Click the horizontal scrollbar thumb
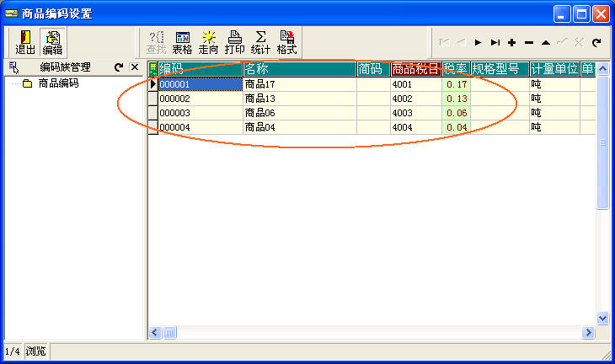This screenshot has width=615, height=364. coord(169,333)
